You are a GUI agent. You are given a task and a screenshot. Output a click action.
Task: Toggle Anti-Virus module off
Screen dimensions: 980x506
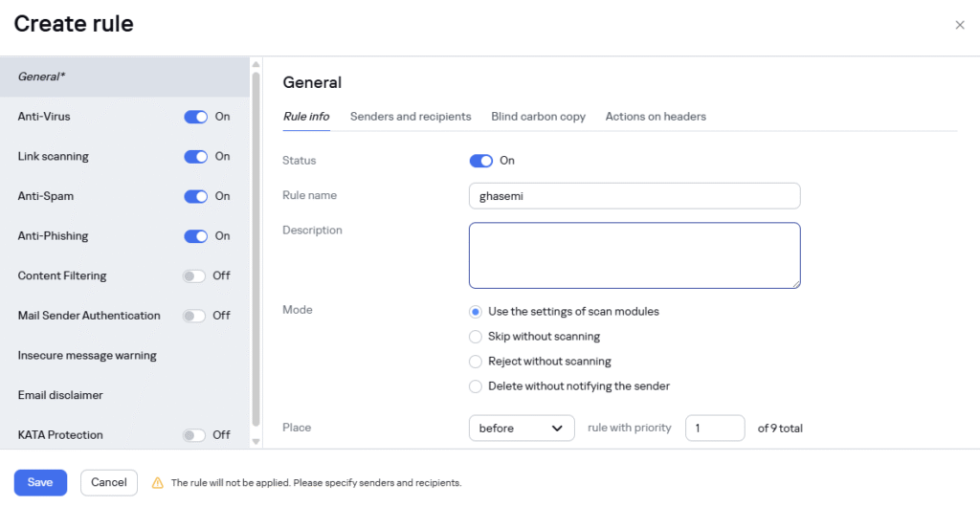195,117
